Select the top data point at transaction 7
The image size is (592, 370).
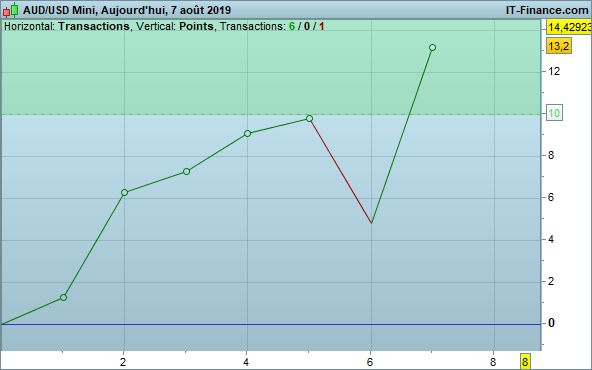[x=433, y=47]
